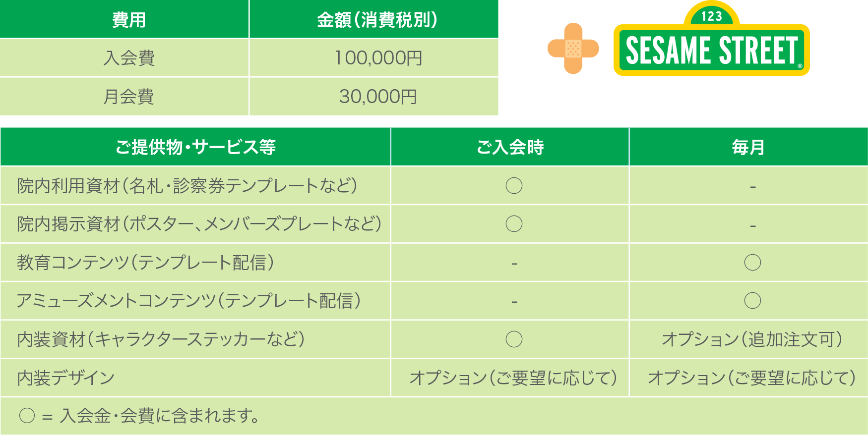Click the circle in 院内利用資材 ご入会時 cell

pos(514,186)
